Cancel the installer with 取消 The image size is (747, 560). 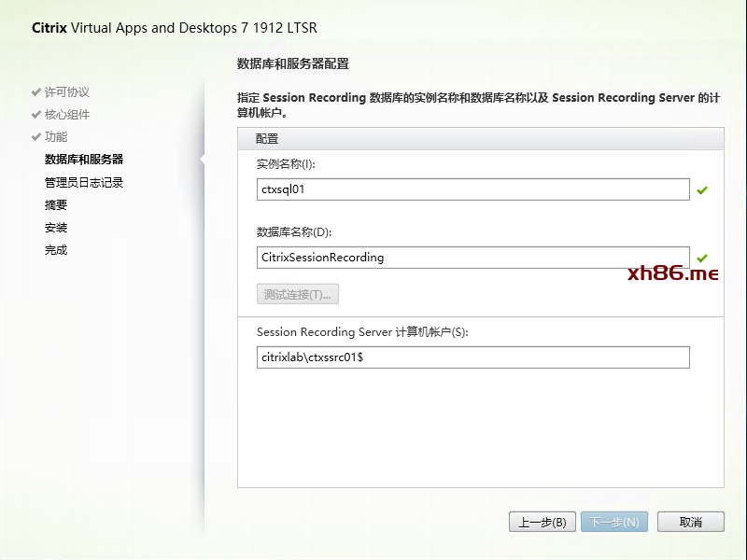[x=691, y=522]
